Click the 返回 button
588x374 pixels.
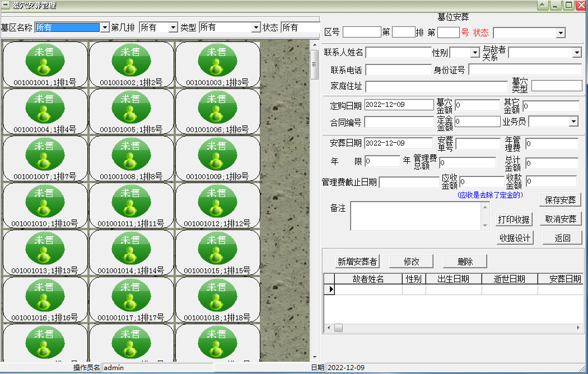(562, 238)
